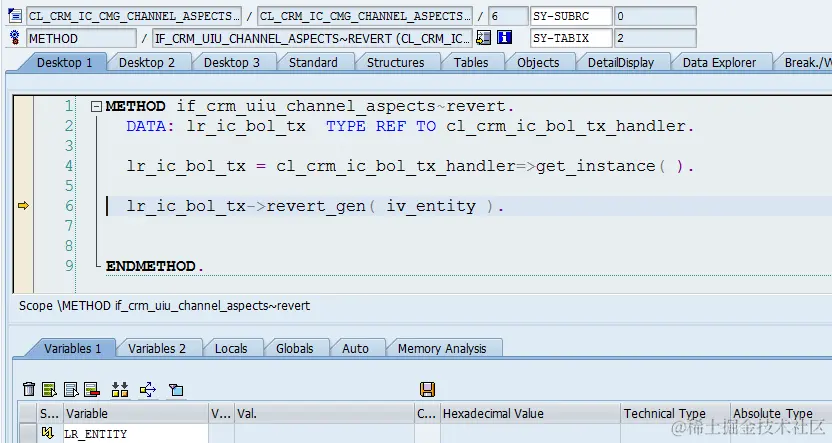
Task: Open the Objects tab
Action: [538, 63]
